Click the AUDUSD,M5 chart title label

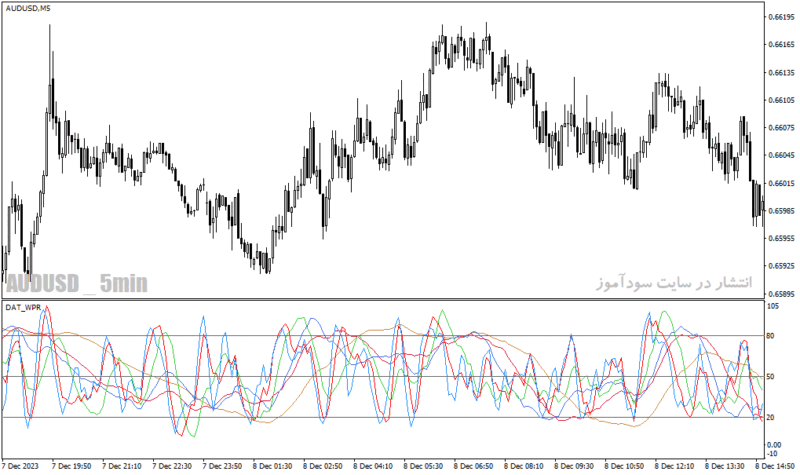[28, 8]
